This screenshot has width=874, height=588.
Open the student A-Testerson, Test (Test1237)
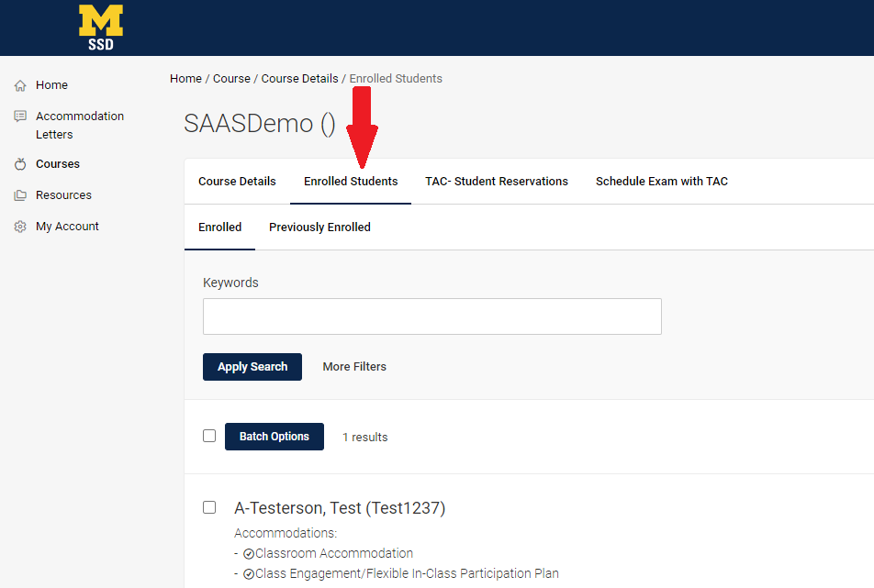coord(340,507)
